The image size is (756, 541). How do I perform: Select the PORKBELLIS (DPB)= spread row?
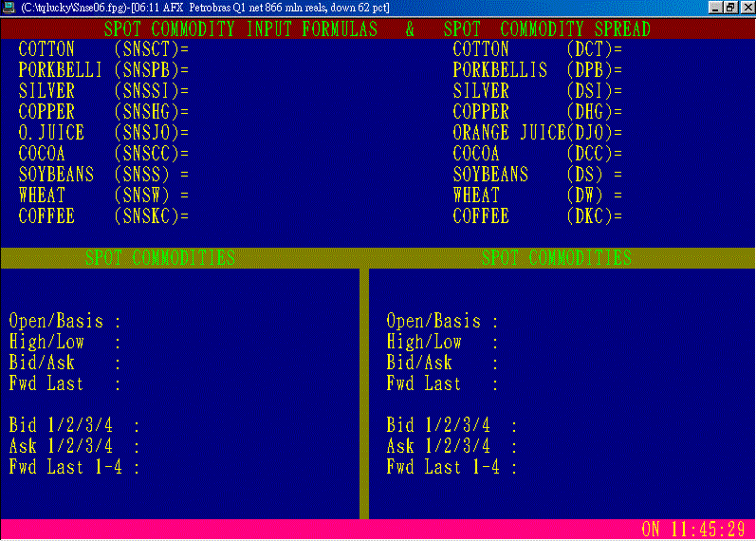click(x=538, y=70)
